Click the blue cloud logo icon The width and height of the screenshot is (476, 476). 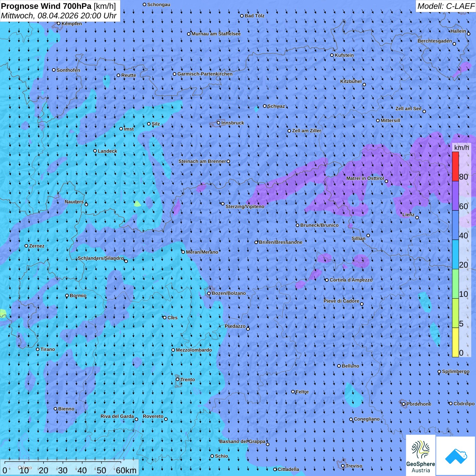456,456
